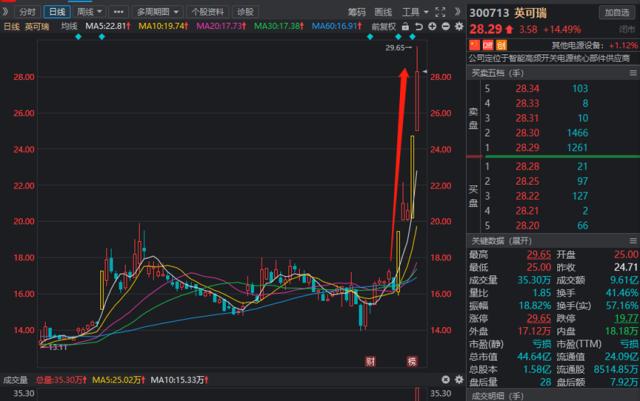The width and height of the screenshot is (640, 401).
Task: Click the 财 marker on the timeline
Action: point(370,361)
